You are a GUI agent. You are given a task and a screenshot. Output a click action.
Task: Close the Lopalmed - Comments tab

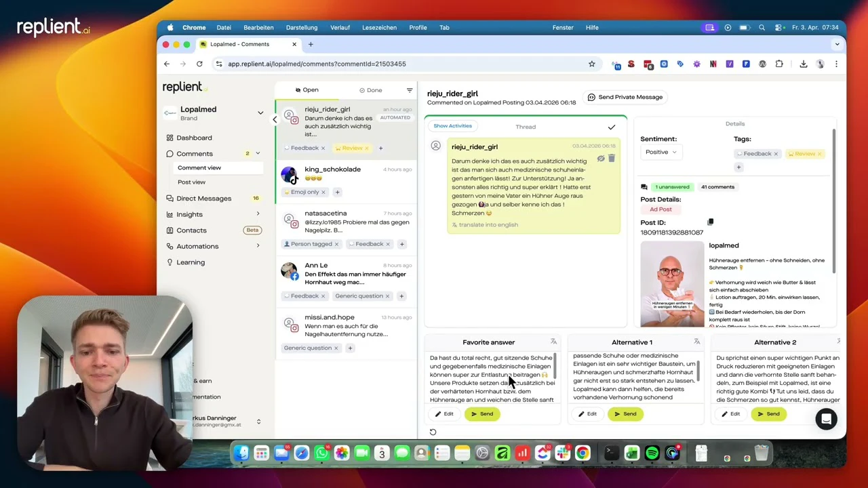[294, 44]
